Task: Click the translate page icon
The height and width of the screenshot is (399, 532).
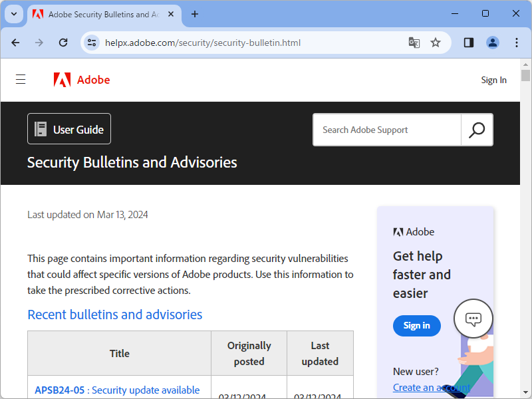Action: (414, 43)
